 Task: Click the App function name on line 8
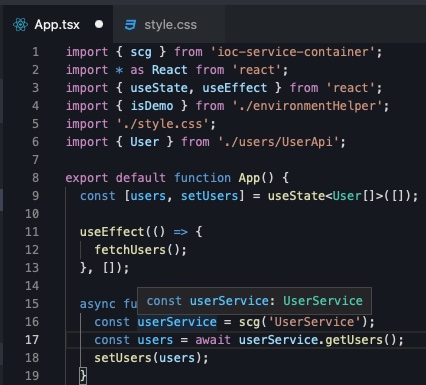[249, 178]
